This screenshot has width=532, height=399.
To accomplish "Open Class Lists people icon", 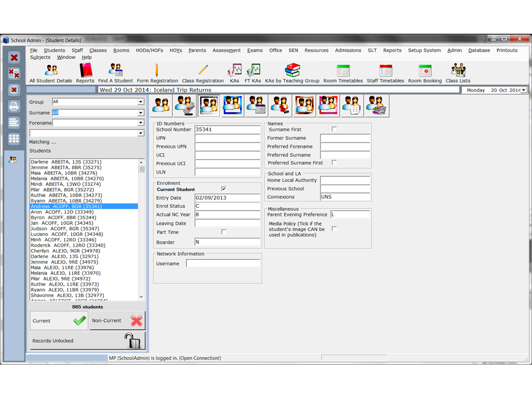I will [x=458, y=73].
